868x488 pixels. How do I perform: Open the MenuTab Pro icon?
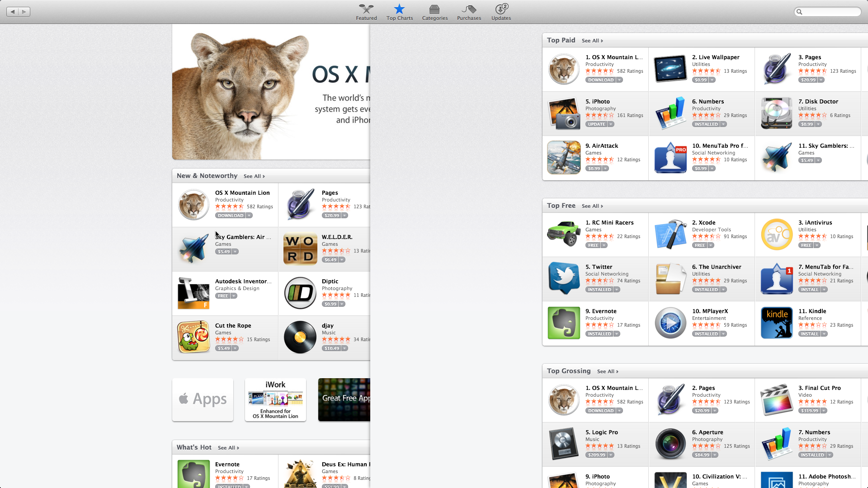click(x=670, y=158)
